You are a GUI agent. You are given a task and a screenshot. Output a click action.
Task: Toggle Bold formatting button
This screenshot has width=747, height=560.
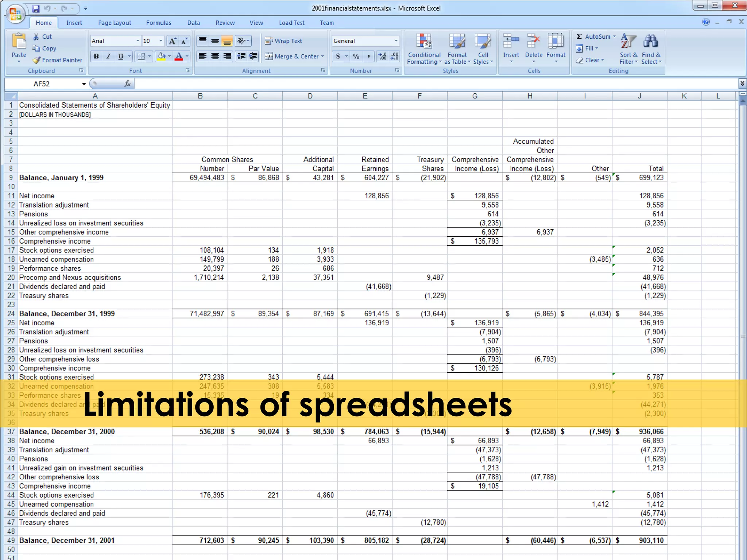pyautogui.click(x=96, y=56)
